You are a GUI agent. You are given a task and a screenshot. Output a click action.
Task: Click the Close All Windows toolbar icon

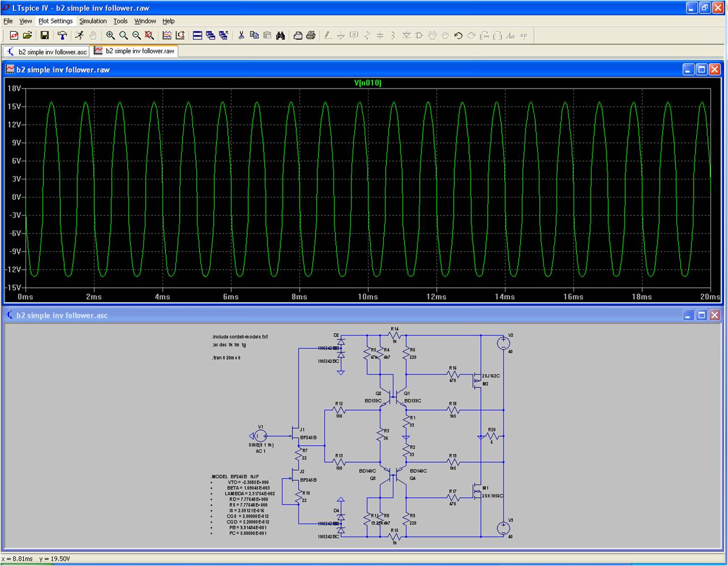tap(224, 35)
